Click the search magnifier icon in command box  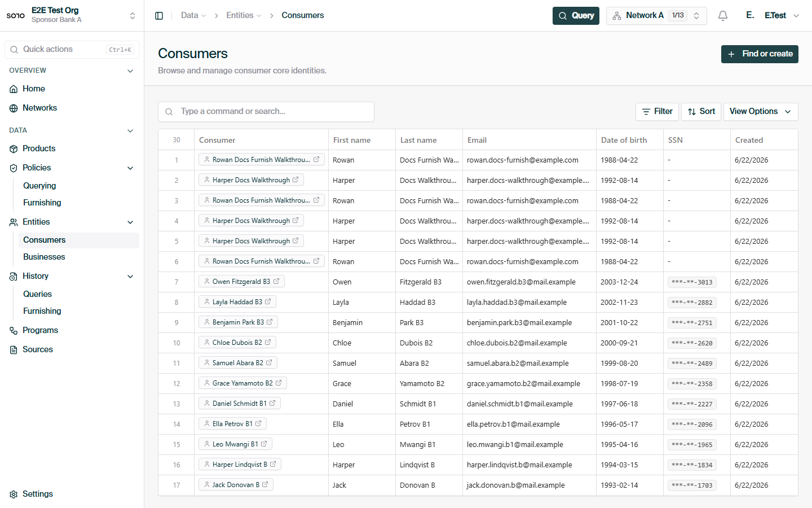click(x=169, y=112)
